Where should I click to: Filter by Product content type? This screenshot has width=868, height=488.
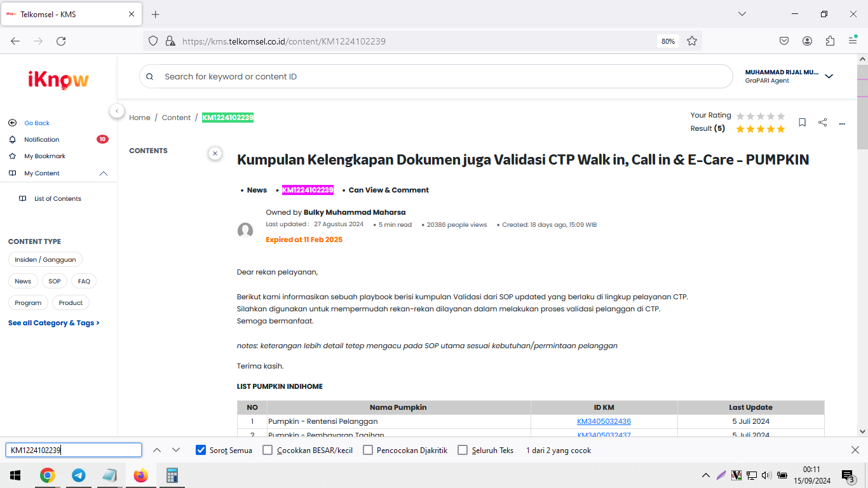[71, 303]
